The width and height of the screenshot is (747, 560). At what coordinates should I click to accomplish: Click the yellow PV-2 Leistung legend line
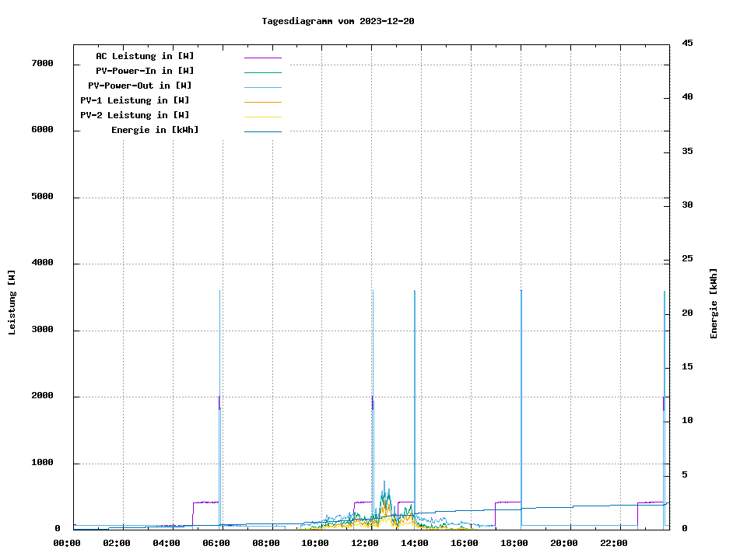pos(262,117)
